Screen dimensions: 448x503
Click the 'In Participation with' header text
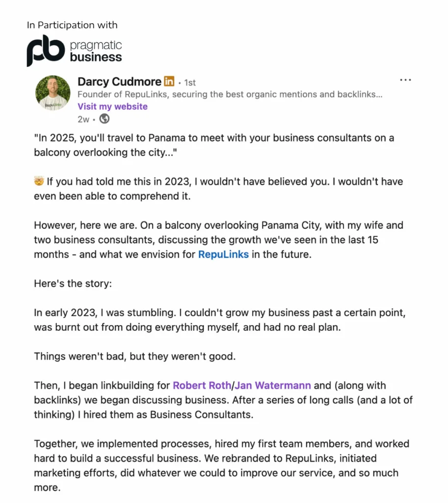coord(72,25)
